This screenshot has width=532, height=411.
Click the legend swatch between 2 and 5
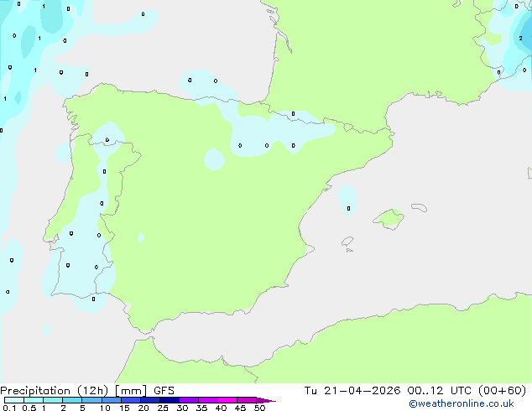click(72, 400)
